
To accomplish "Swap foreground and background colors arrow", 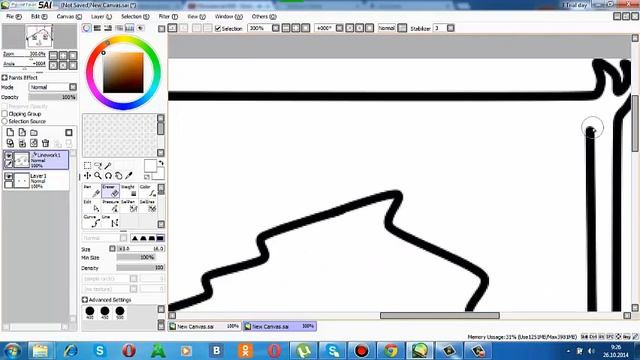I will 161,163.
